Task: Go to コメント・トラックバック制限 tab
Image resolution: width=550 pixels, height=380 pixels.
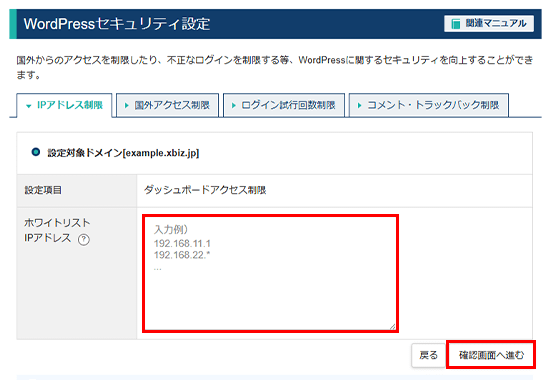Action: [x=429, y=105]
